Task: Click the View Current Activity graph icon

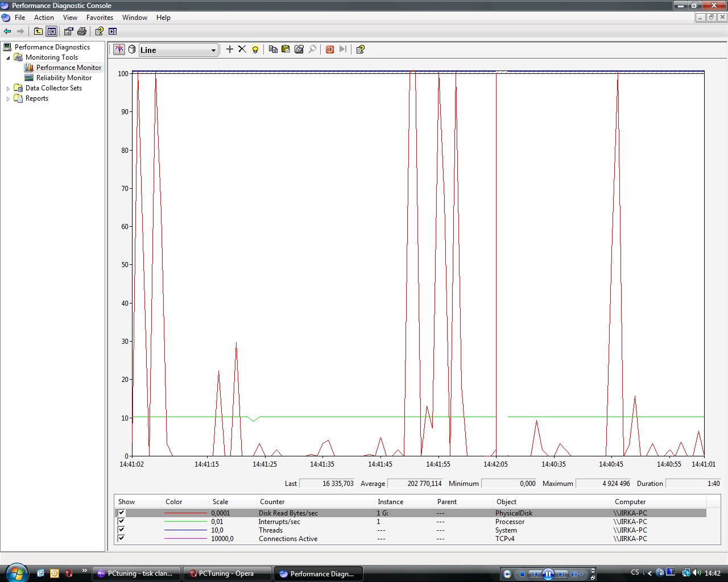Action: [x=119, y=49]
